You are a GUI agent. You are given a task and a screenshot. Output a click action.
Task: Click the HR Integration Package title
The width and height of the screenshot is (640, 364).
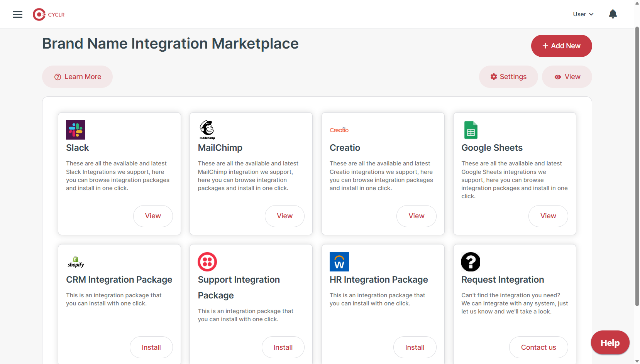(x=379, y=280)
